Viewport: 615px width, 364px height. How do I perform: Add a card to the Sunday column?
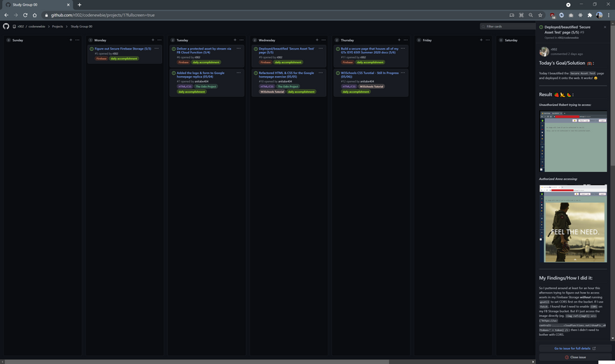pyautogui.click(x=71, y=40)
